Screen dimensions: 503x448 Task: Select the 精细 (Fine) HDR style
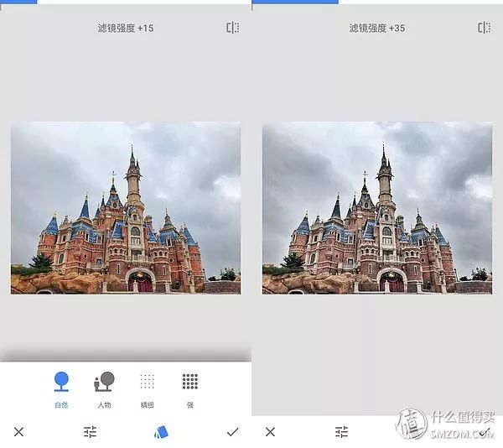[148, 389]
